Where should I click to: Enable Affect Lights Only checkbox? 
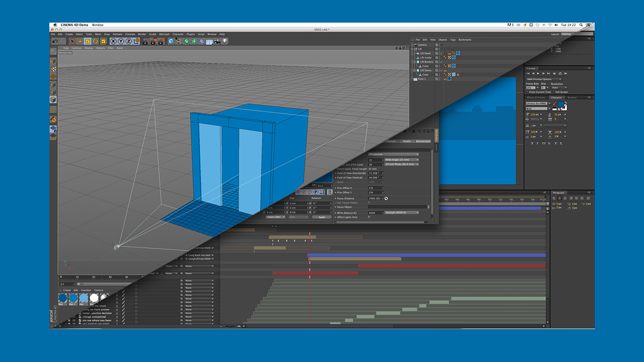[x=369, y=217]
